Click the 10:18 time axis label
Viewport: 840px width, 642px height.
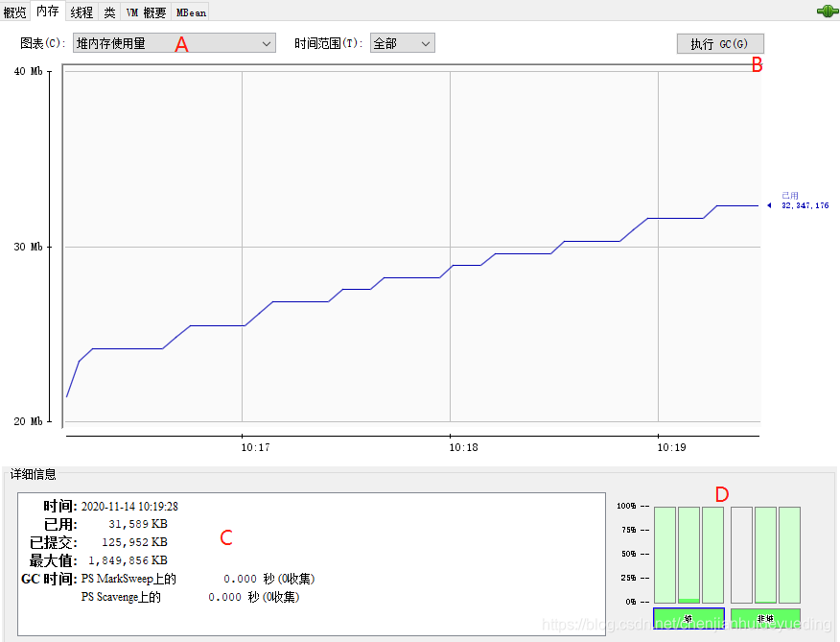pos(463,447)
